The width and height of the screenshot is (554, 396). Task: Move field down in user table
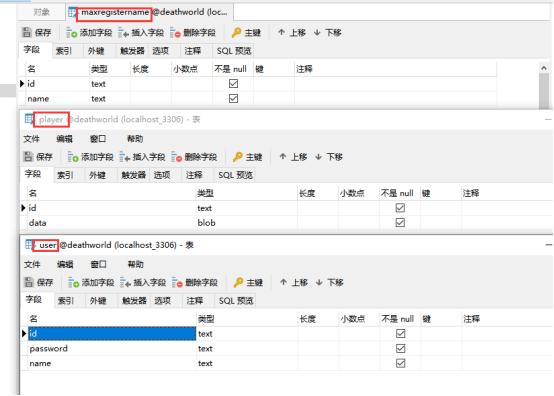pos(329,282)
